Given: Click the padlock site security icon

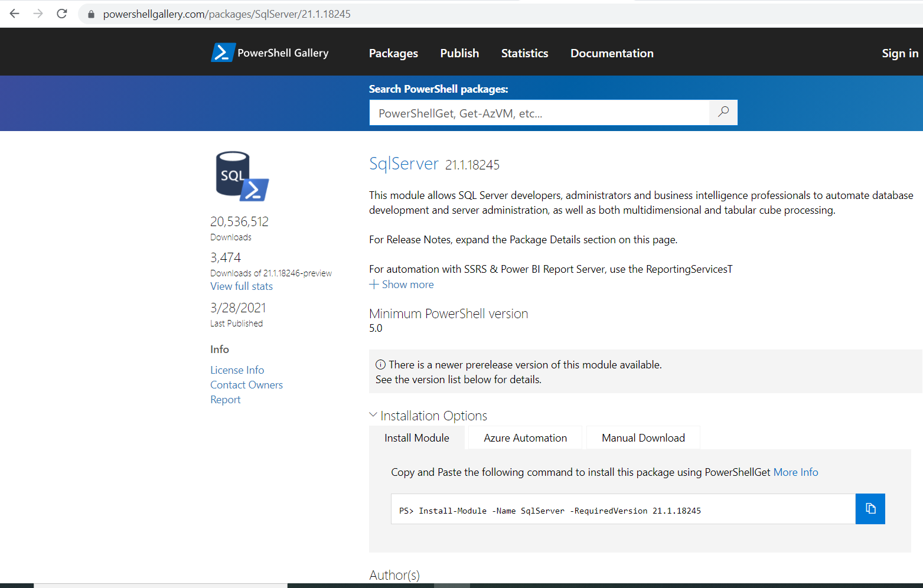Looking at the screenshot, I should [x=91, y=14].
